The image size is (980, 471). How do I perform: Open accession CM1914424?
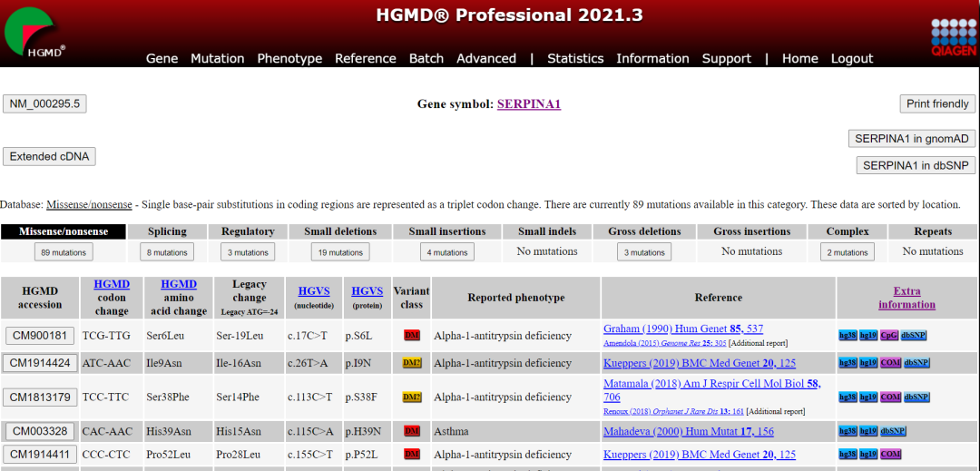click(x=40, y=362)
